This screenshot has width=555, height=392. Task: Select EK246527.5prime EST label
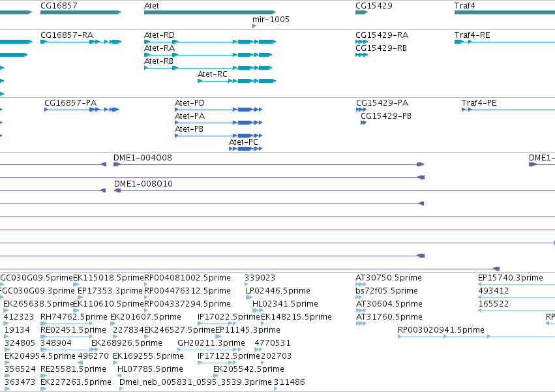coord(179,330)
